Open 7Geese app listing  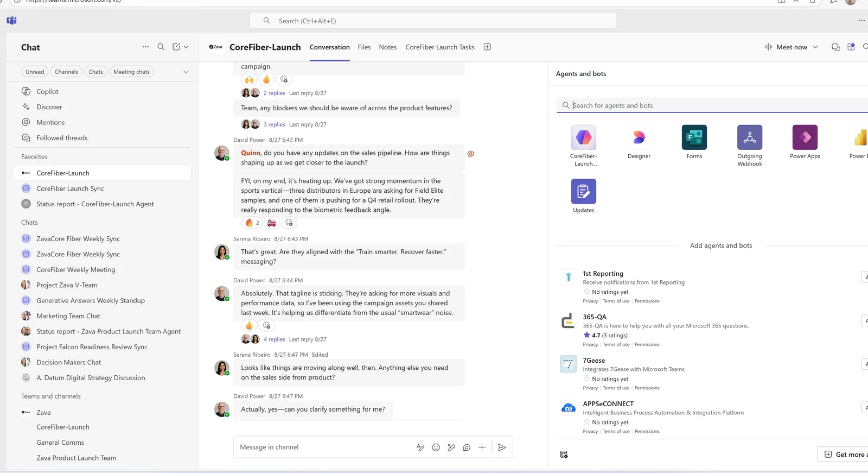[593, 360]
